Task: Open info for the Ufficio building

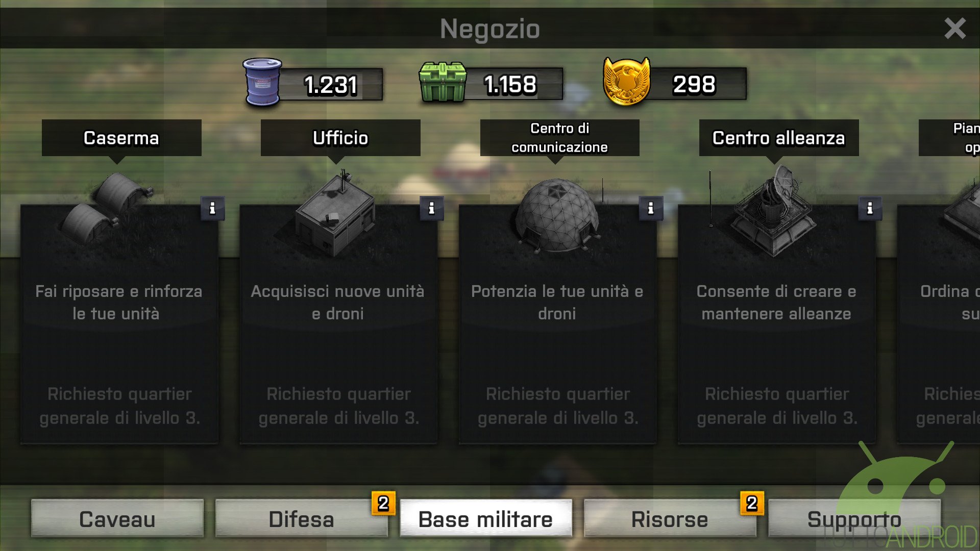Action: click(x=431, y=208)
